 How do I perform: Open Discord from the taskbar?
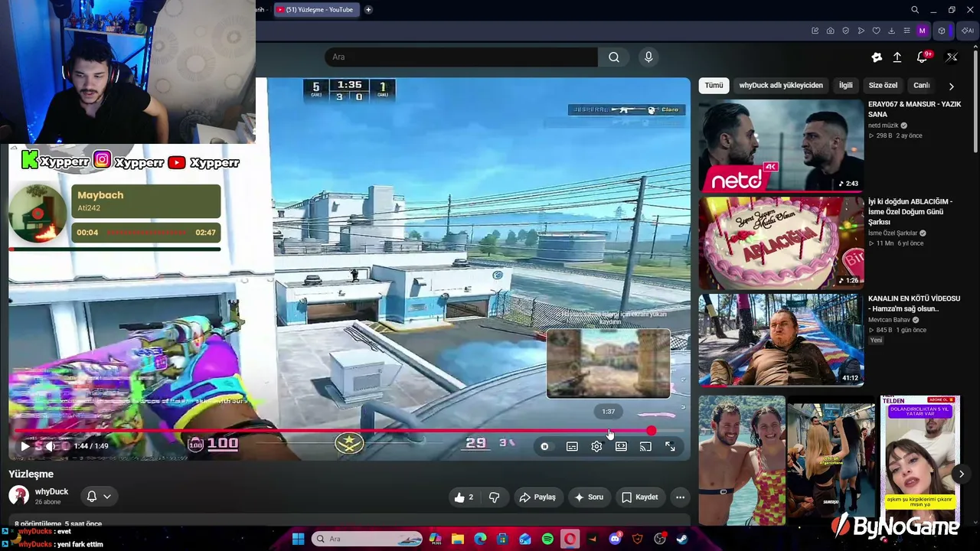pos(615,539)
